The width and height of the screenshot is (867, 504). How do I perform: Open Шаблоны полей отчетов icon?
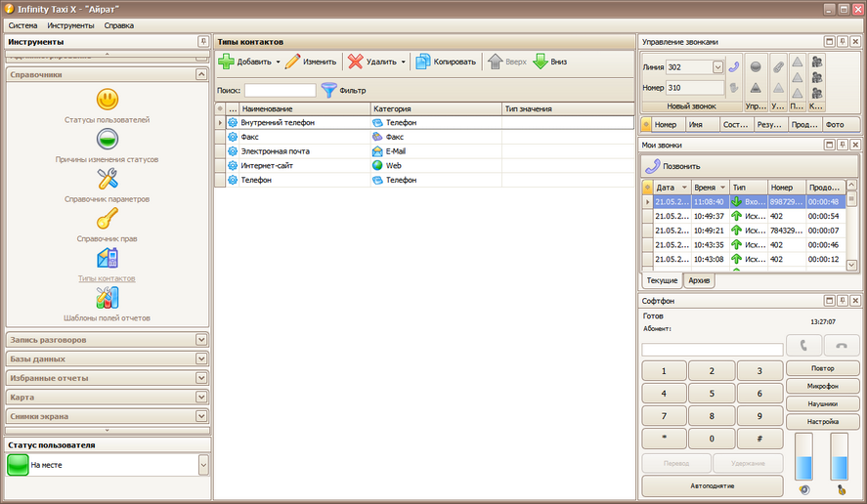pos(108,298)
